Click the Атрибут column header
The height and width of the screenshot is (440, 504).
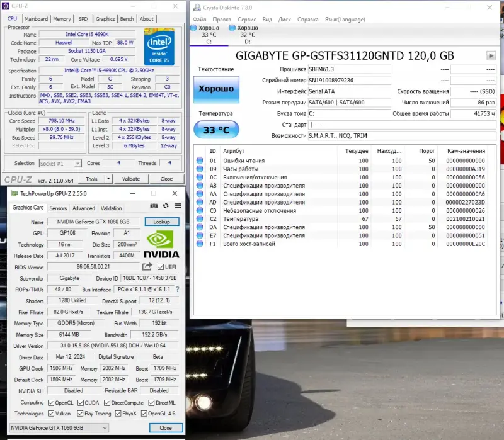pyautogui.click(x=234, y=151)
